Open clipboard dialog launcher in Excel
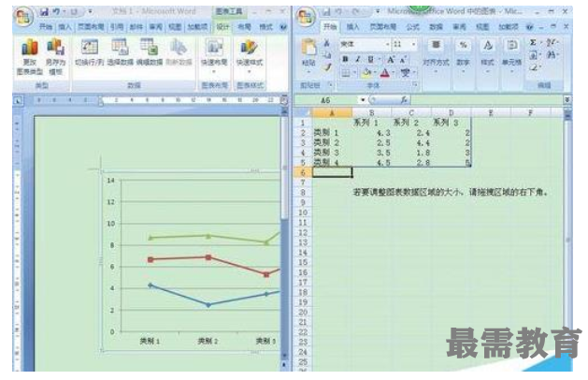 (x=330, y=85)
